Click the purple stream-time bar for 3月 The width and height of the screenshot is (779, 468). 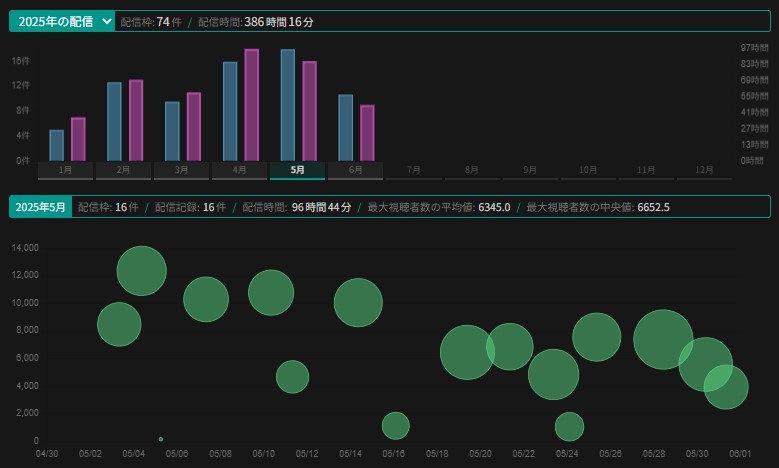[194, 127]
